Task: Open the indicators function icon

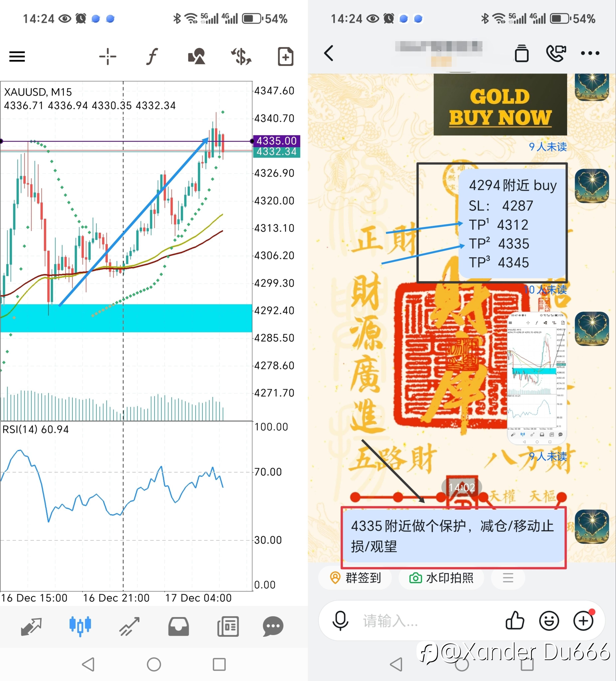Action: tap(152, 56)
